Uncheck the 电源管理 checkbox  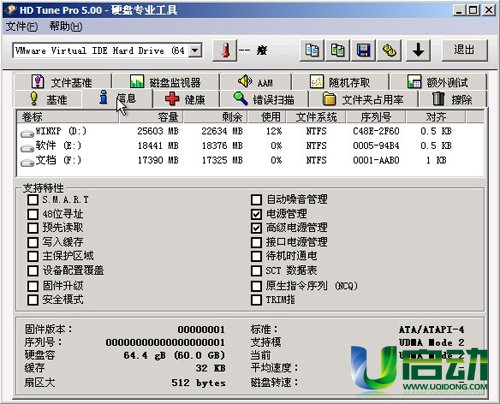click(x=256, y=214)
